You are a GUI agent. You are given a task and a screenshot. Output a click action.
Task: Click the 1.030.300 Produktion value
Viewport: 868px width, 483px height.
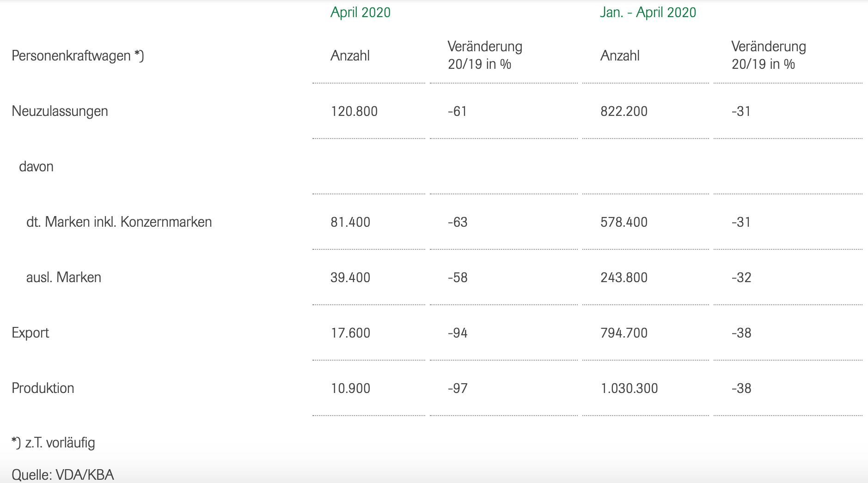(629, 388)
